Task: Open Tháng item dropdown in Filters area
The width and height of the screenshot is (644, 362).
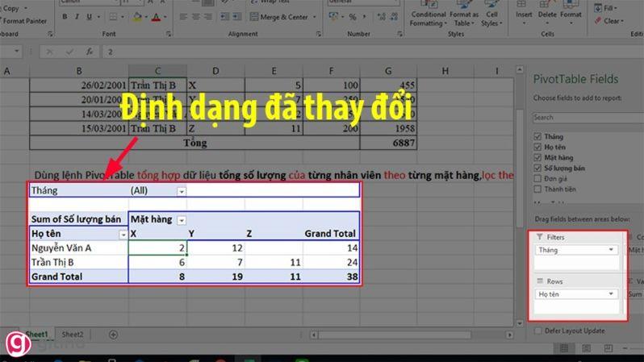Action: pyautogui.click(x=611, y=250)
